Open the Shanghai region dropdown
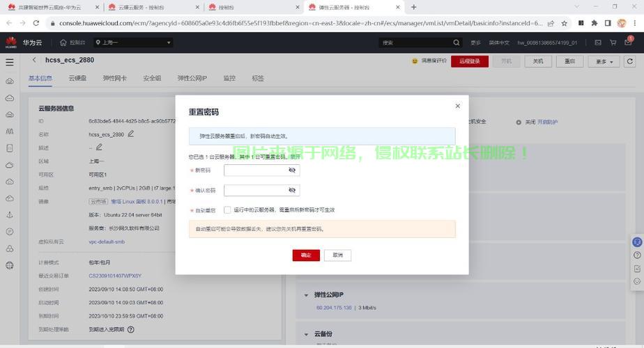The height and width of the screenshot is (348, 644). click(x=133, y=42)
